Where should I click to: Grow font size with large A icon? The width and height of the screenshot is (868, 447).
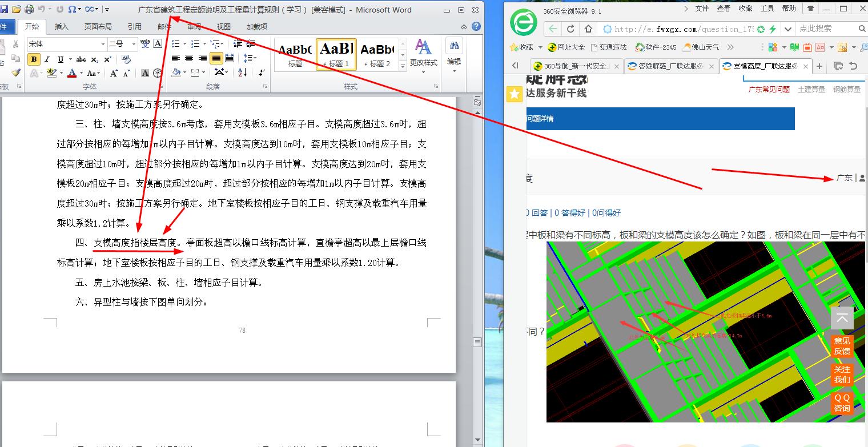[x=114, y=73]
